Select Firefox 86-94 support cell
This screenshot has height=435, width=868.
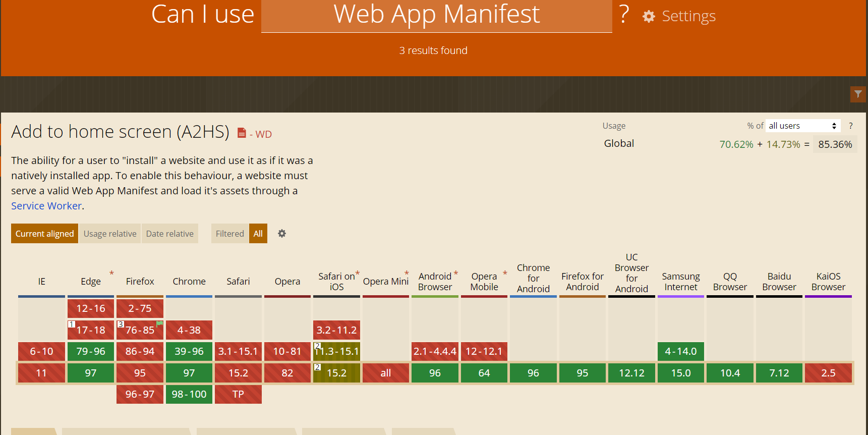tap(140, 351)
